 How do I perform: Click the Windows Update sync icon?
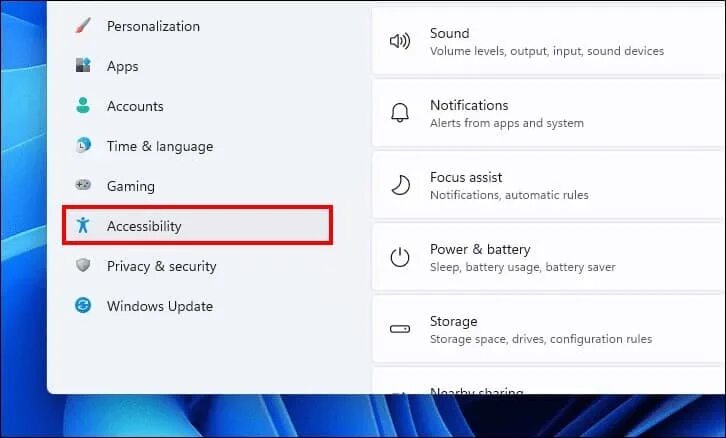(x=83, y=305)
